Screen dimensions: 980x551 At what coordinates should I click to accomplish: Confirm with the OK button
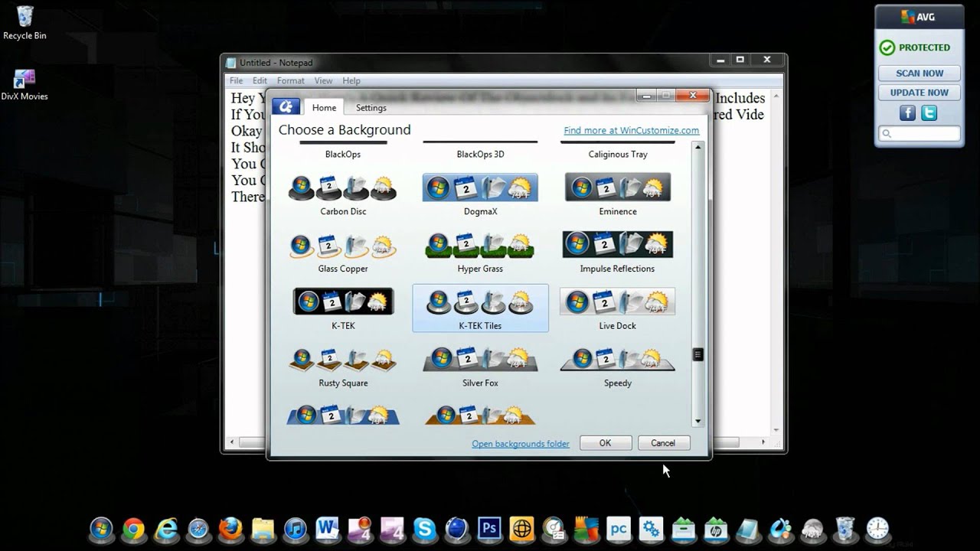605,443
